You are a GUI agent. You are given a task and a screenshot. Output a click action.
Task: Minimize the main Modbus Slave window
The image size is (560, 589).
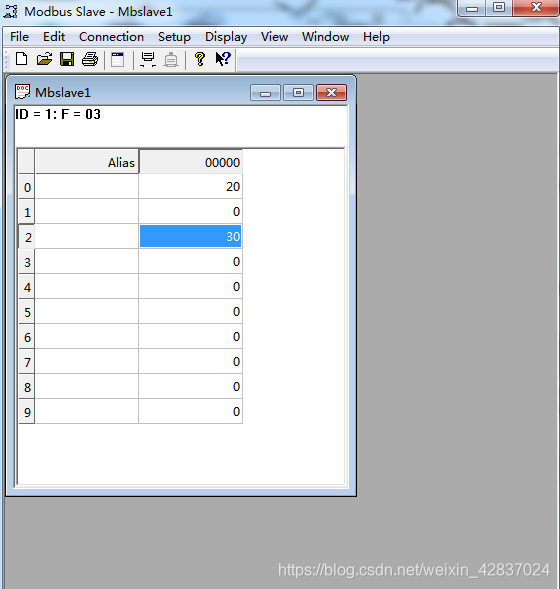click(472, 8)
